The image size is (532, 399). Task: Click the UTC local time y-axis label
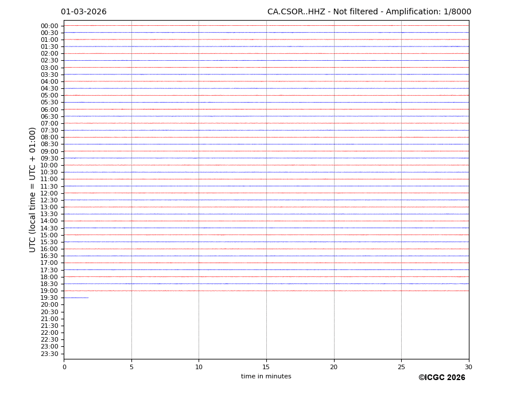point(33,190)
